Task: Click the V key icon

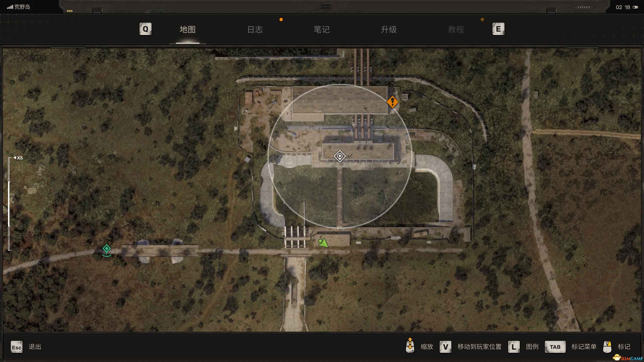Action: [x=445, y=347]
